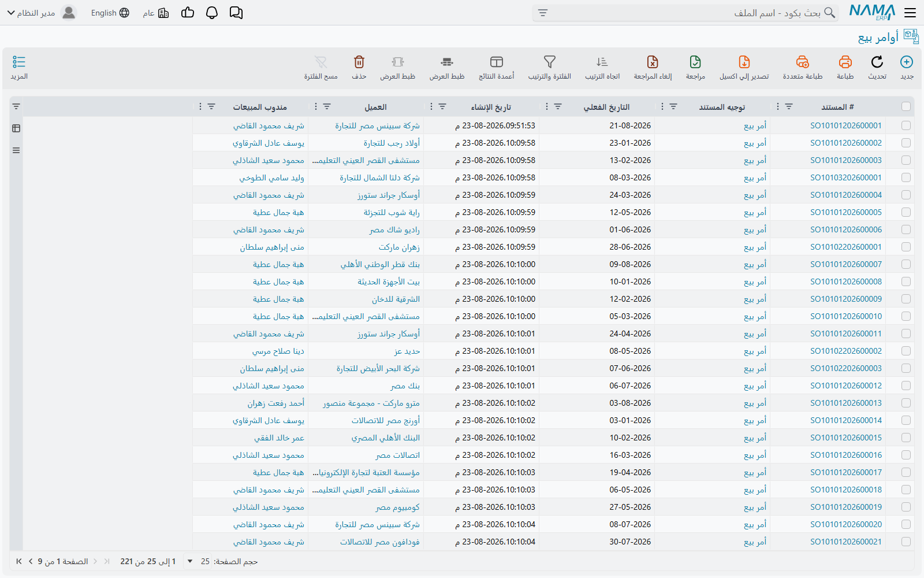This screenshot has height=578, width=924.
Task: Sort by توجيه المستند column header
Action: point(722,107)
